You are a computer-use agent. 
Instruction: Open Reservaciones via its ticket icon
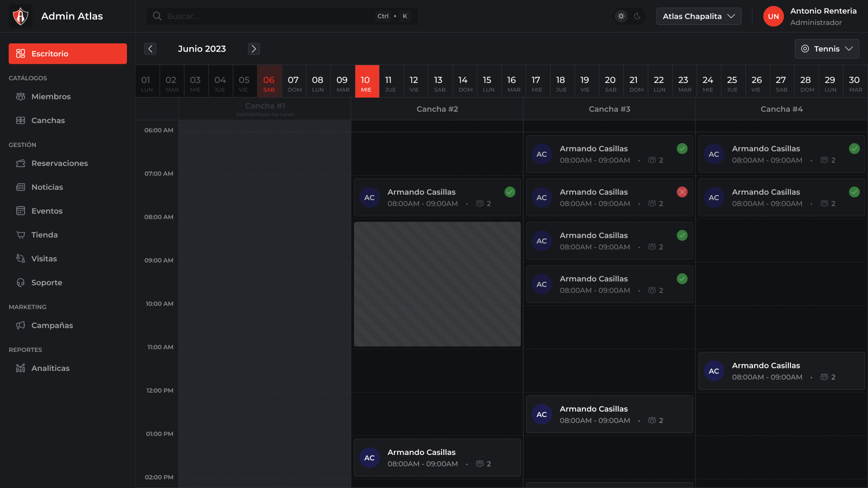click(21, 163)
